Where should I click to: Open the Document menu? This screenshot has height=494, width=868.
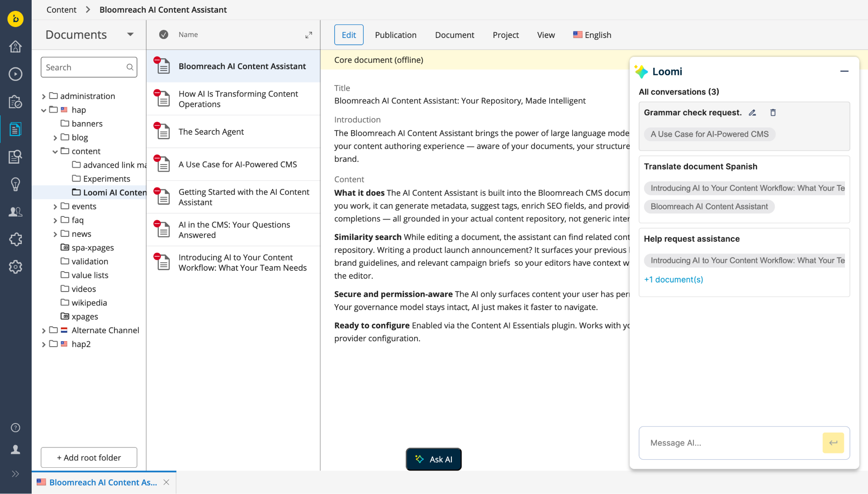[454, 35]
